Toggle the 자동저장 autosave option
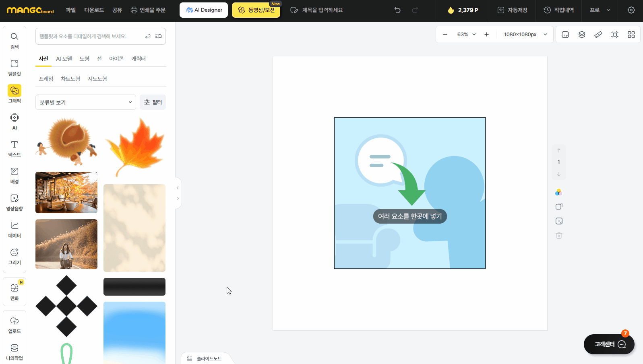The height and width of the screenshot is (364, 643). click(512, 10)
